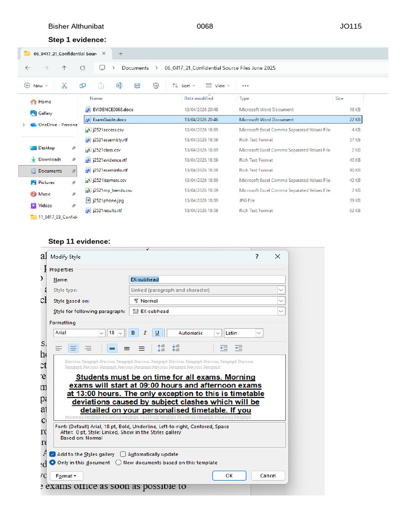Select the EVIDENCE0068.docx file

[x=113, y=110]
